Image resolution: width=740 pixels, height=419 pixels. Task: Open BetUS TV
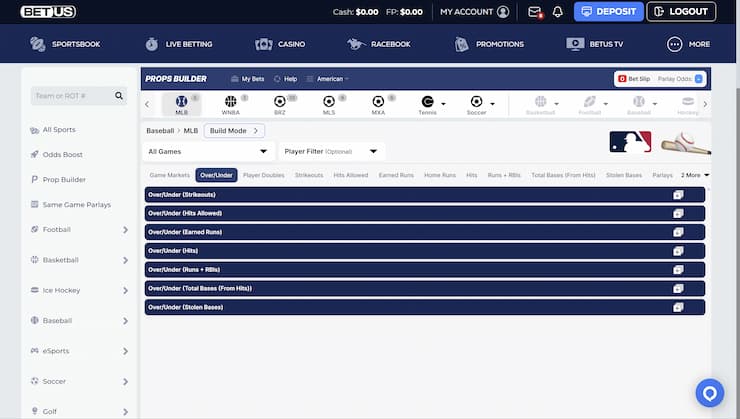click(595, 44)
